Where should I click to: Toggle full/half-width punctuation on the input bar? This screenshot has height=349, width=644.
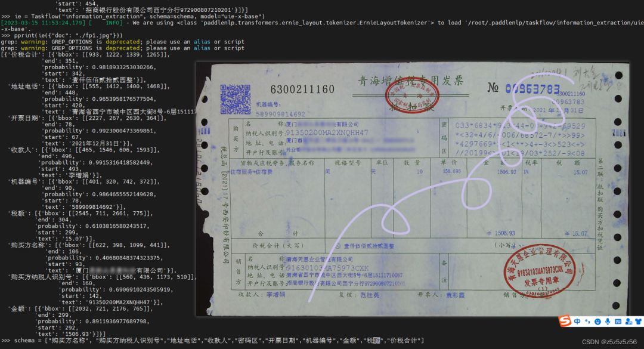point(587,320)
